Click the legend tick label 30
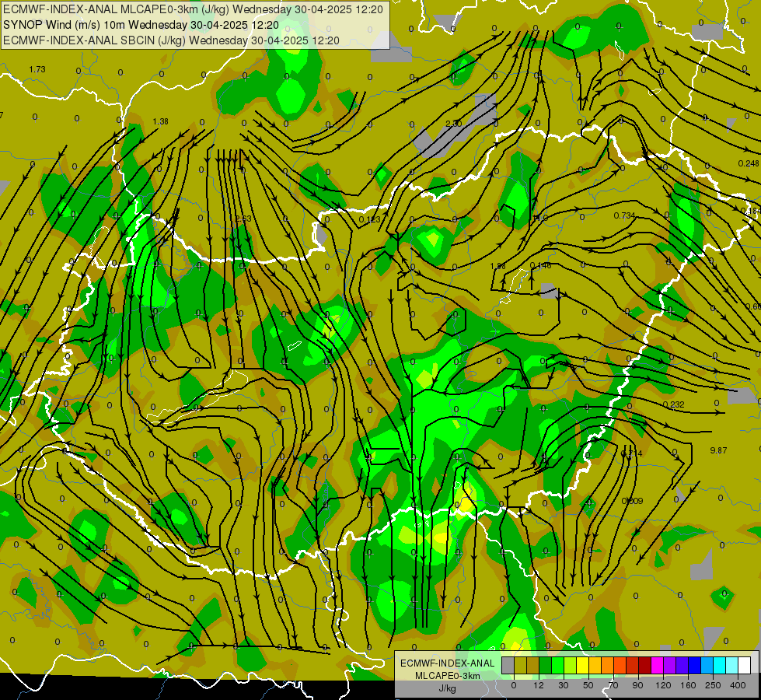761x700 pixels. point(564,685)
